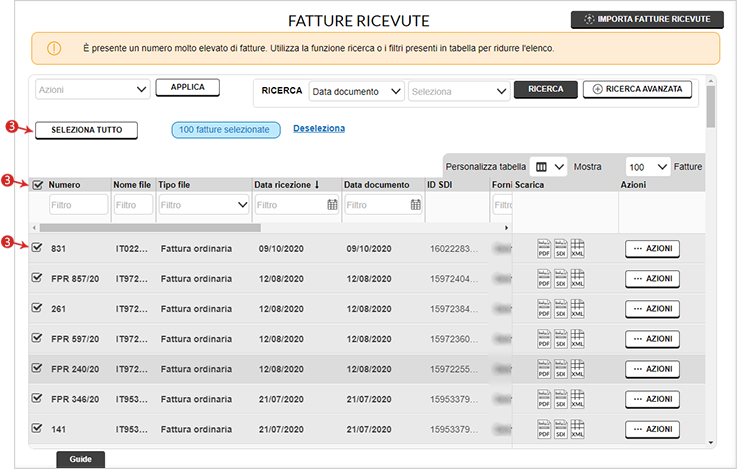The height and width of the screenshot is (469, 740).
Task: Click the horizontal scrollbar right arrow
Action: pyautogui.click(x=506, y=228)
